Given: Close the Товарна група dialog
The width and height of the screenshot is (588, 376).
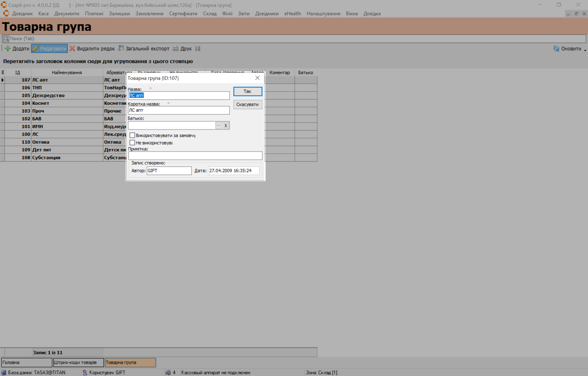Looking at the screenshot, I should point(257,78).
